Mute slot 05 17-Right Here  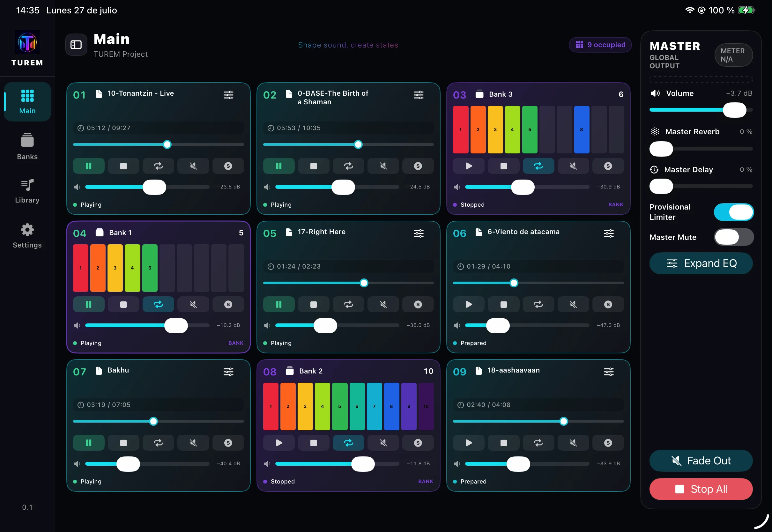coord(383,304)
